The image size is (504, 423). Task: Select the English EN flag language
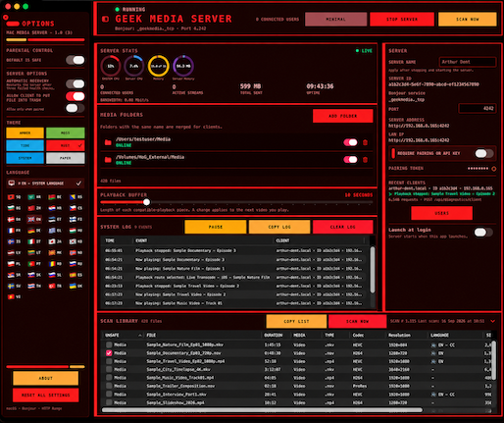point(34,219)
